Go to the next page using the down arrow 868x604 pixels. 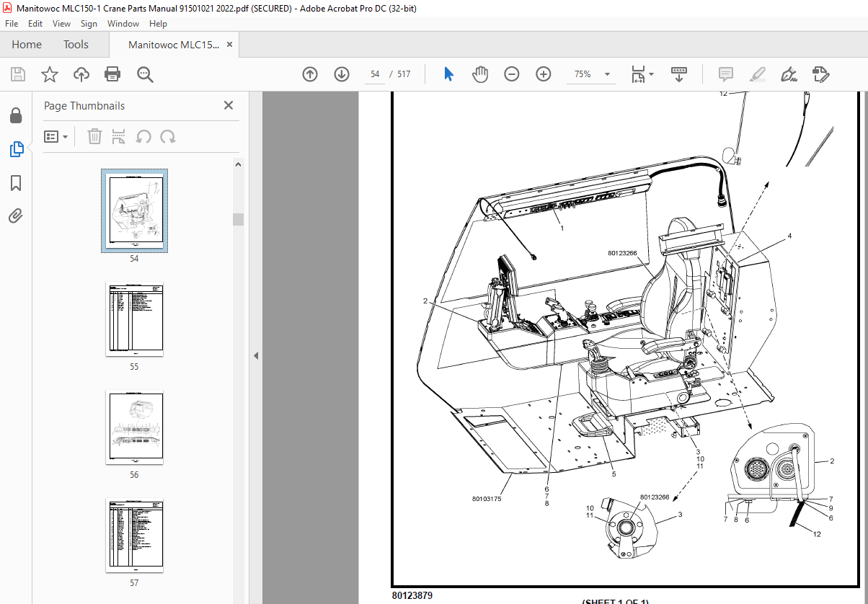pyautogui.click(x=342, y=74)
